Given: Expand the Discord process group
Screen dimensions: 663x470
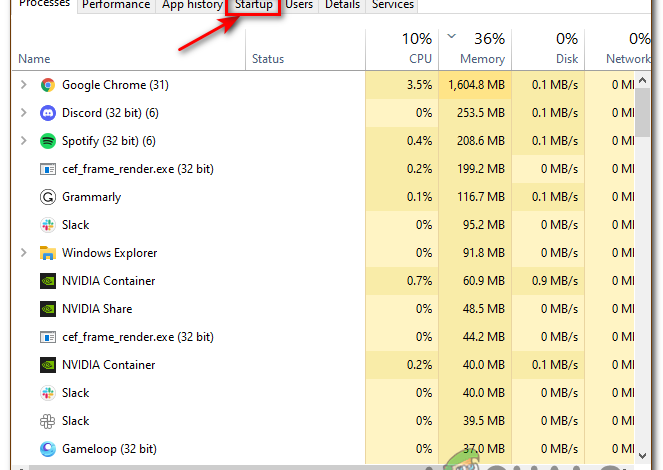Looking at the screenshot, I should tap(24, 113).
